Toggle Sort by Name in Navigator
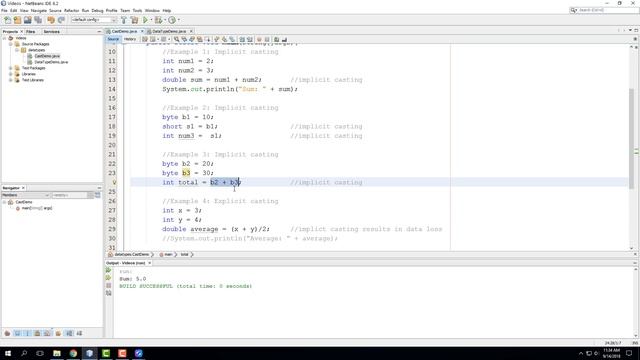Image resolution: width=640 pixels, height=360 pixels. point(69,333)
